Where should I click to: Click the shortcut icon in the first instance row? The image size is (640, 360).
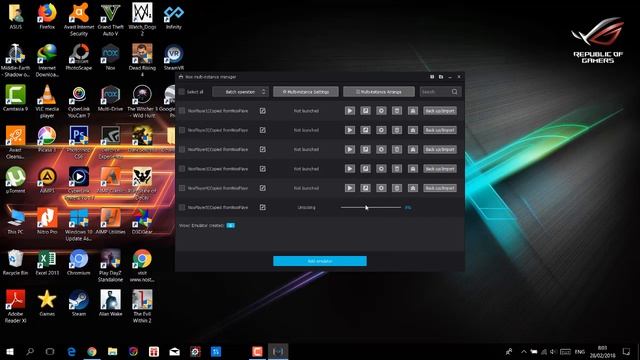click(x=413, y=111)
